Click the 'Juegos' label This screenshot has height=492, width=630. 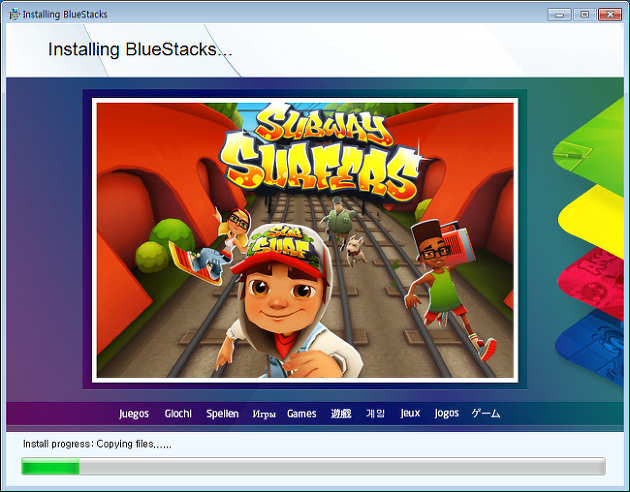click(134, 414)
